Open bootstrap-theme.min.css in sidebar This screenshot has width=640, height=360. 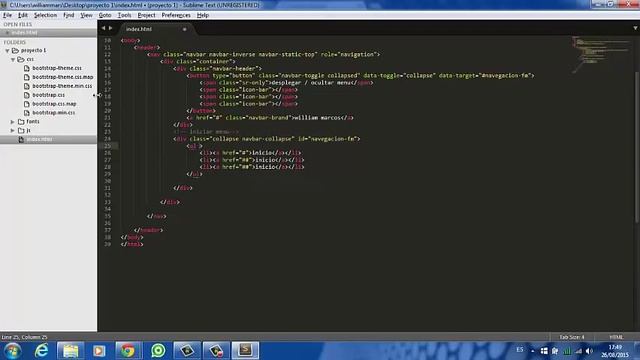(x=62, y=86)
